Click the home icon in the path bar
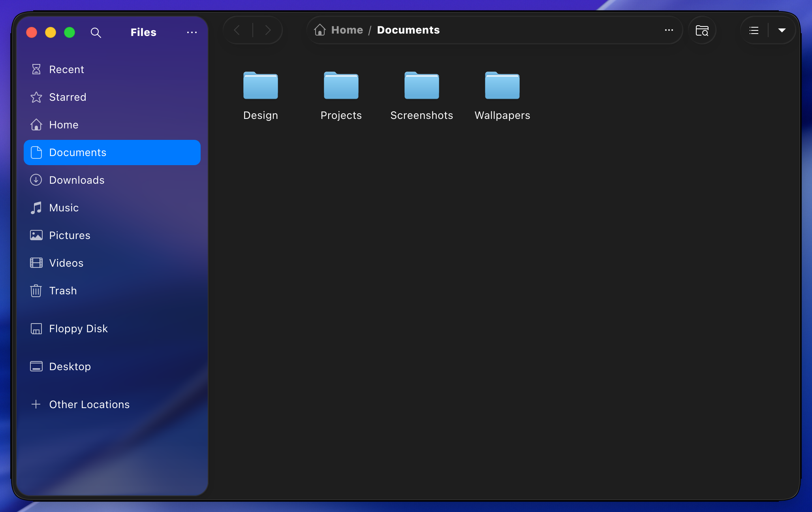812x512 pixels. pyautogui.click(x=320, y=30)
